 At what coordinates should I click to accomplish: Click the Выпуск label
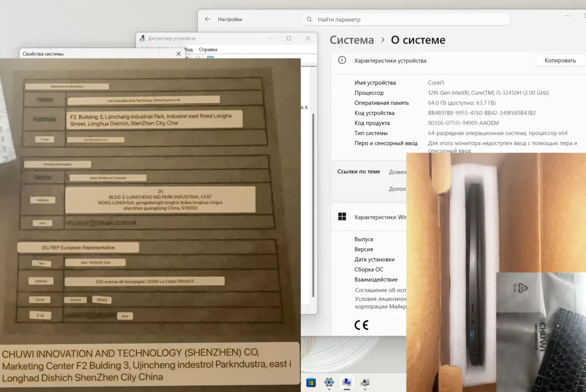[x=364, y=240]
